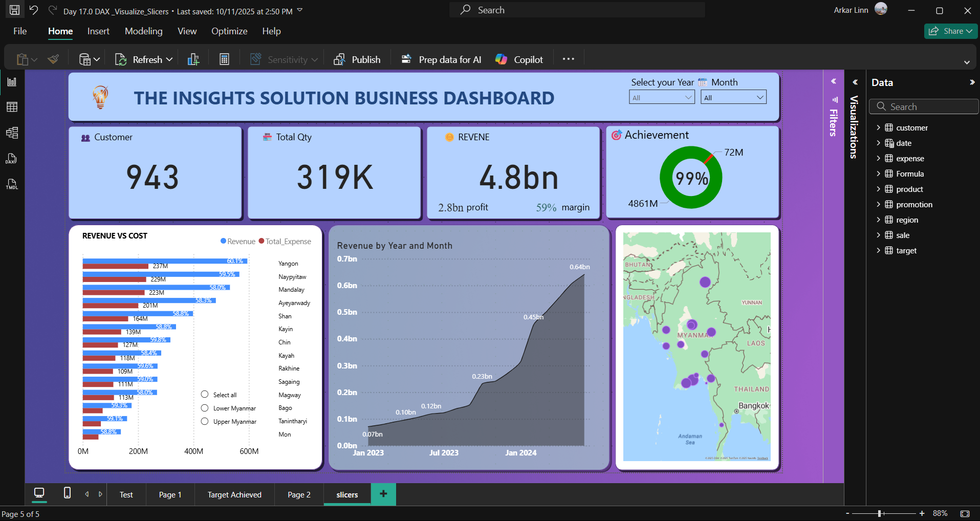The image size is (980, 521).
Task: Open DAX query view icon
Action: 12,159
